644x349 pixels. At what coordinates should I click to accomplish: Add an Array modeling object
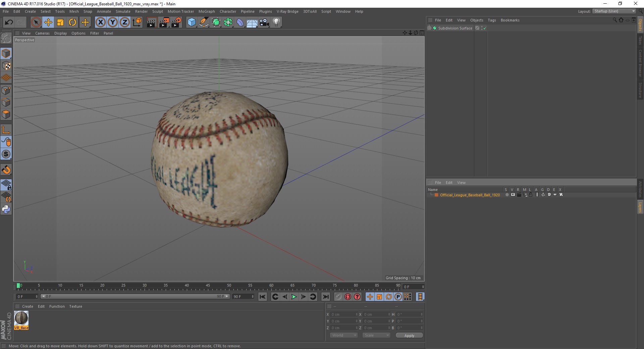pyautogui.click(x=228, y=22)
